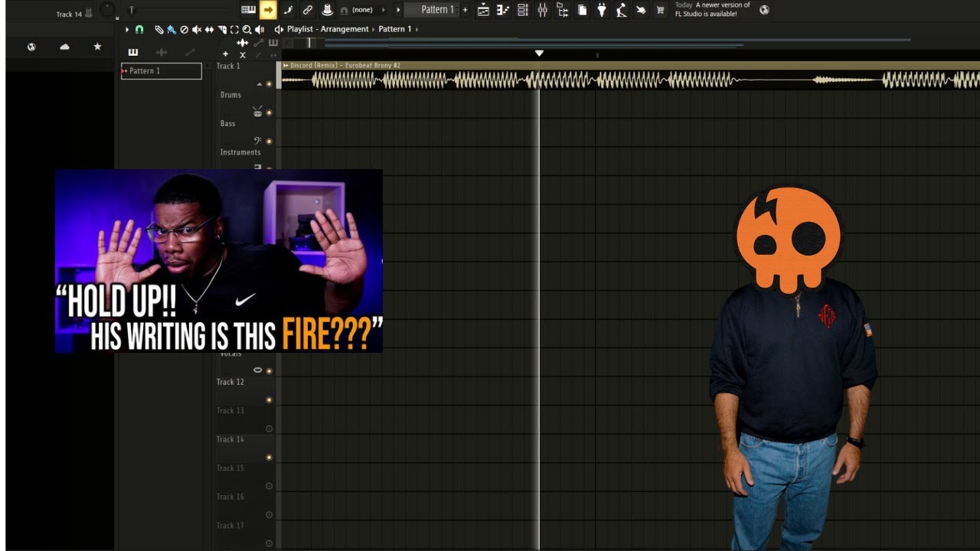
Task: Enable Track 13 mute switch
Action: click(269, 429)
